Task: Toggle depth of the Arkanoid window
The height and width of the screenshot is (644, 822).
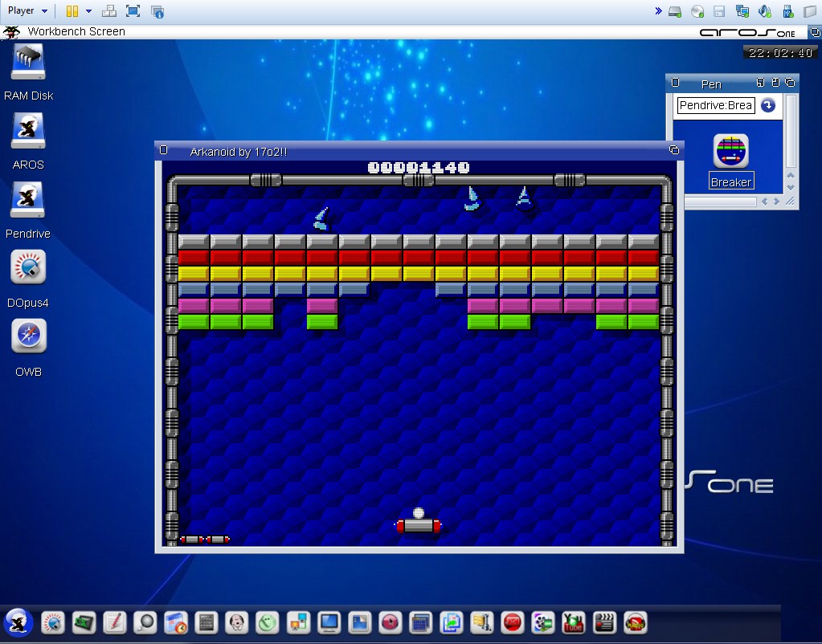Action: [x=674, y=150]
